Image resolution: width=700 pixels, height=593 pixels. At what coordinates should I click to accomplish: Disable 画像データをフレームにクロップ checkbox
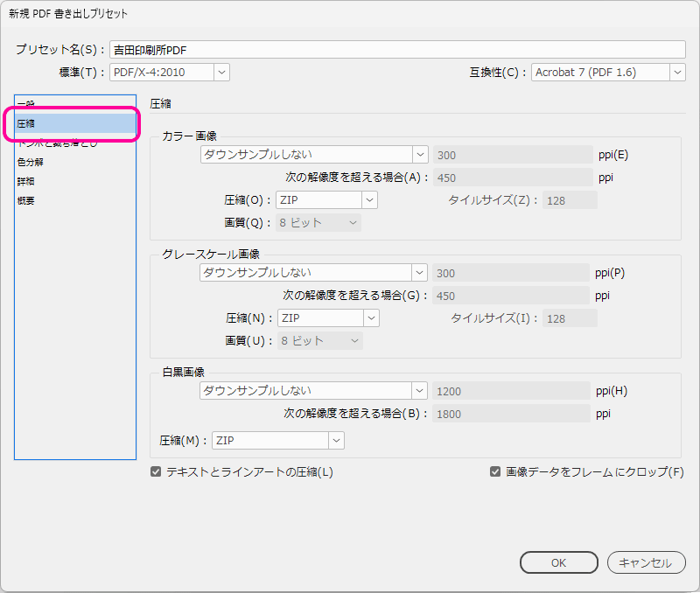click(496, 471)
